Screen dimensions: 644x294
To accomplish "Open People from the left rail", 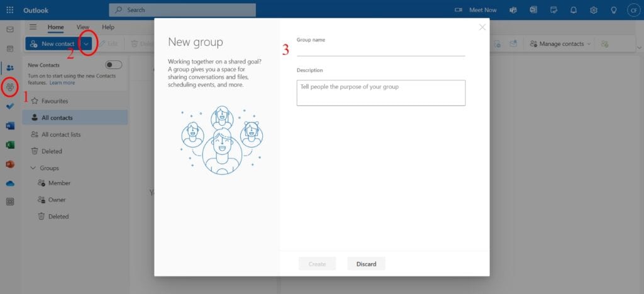I will coord(10,68).
